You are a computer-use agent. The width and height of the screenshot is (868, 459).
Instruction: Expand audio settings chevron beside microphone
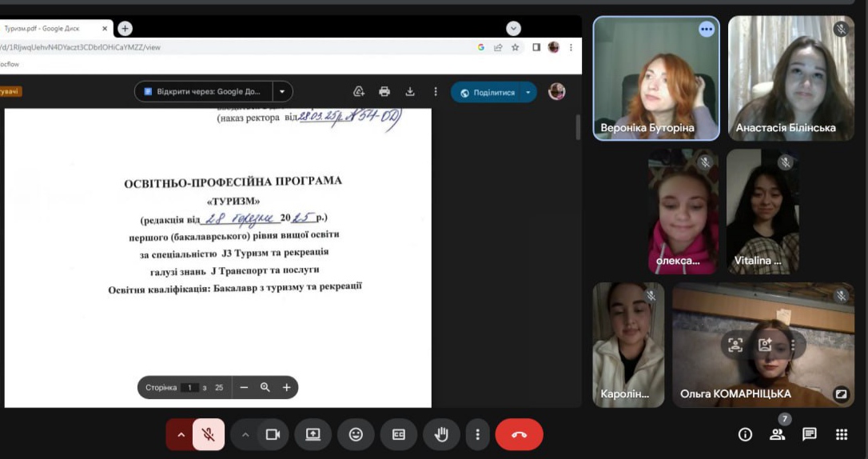point(181,434)
